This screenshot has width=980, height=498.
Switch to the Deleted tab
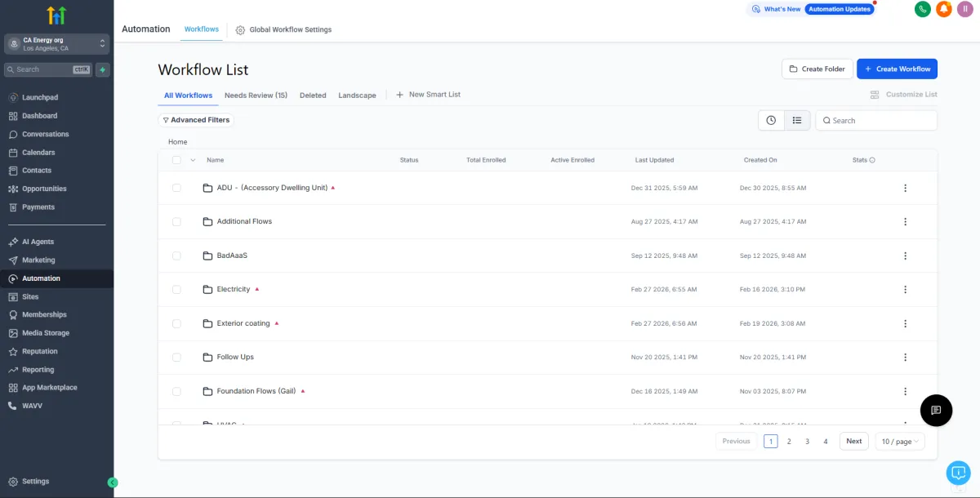[313, 96]
